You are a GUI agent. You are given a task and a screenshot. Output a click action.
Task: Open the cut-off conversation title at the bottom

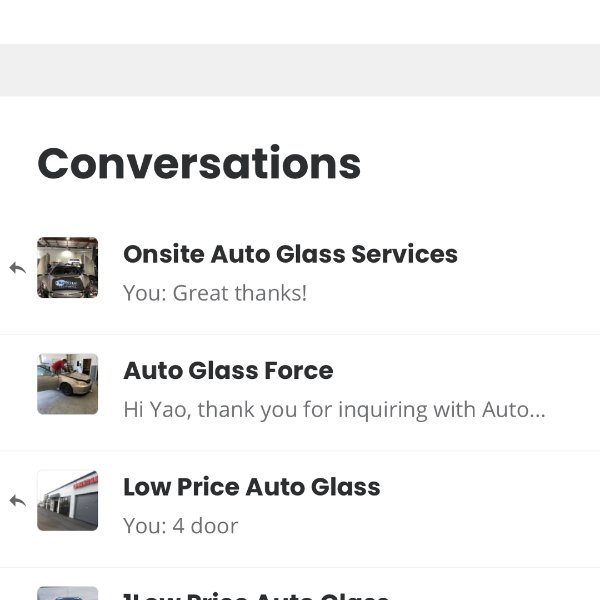(x=256, y=596)
